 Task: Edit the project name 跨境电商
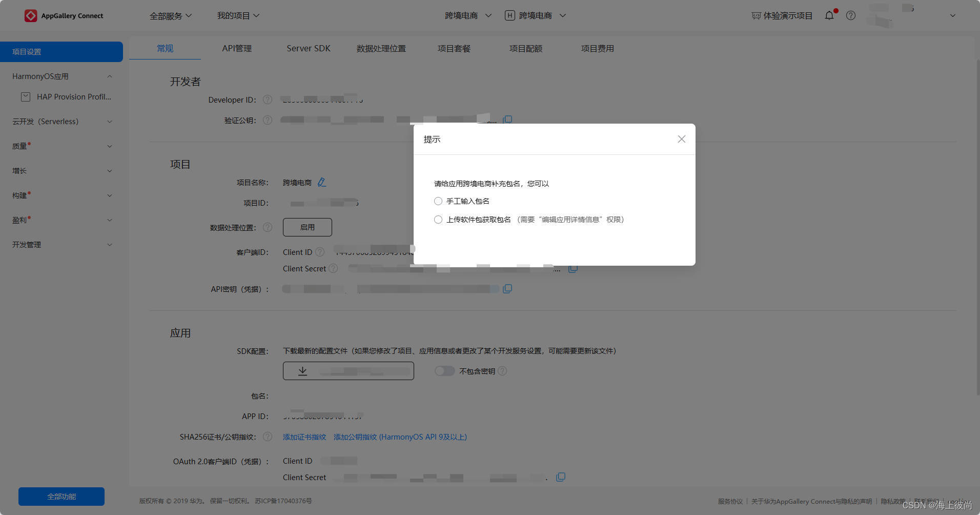click(322, 182)
